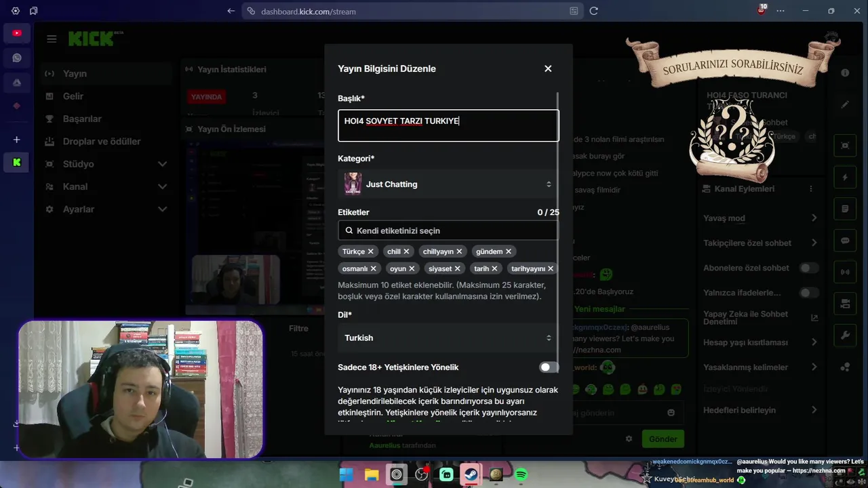This screenshot has width=868, height=488.
Task: Open reader view icon in address bar
Action: click(x=574, y=11)
